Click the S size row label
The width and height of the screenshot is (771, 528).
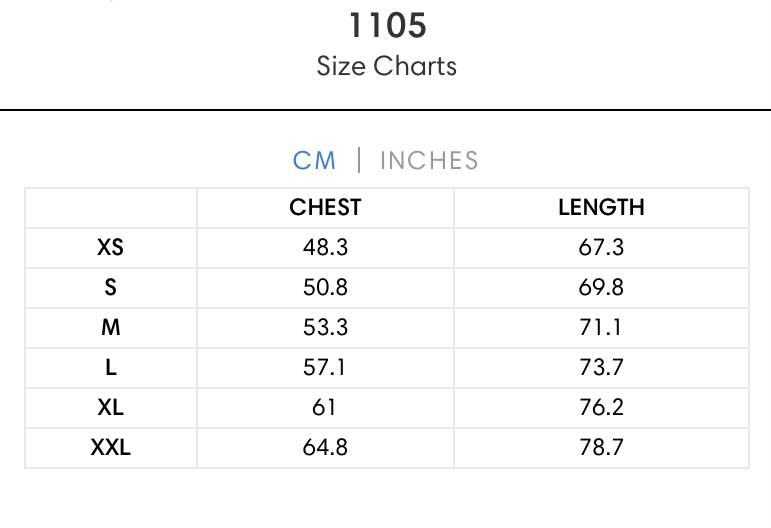[111, 287]
